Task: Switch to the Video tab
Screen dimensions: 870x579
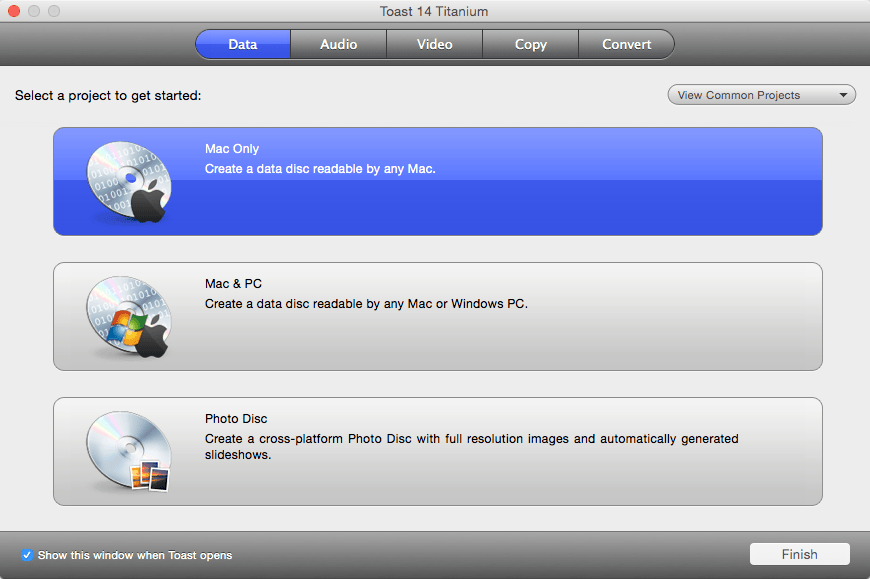Action: (434, 44)
